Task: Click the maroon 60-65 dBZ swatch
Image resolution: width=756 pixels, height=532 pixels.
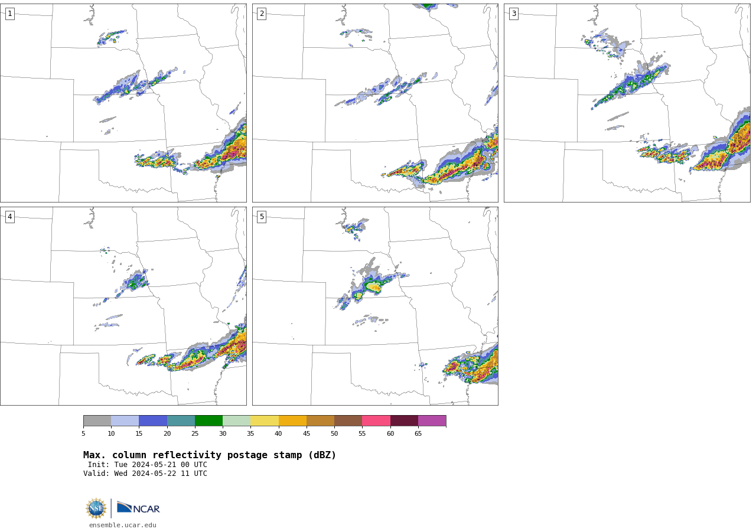Action: pos(404,421)
